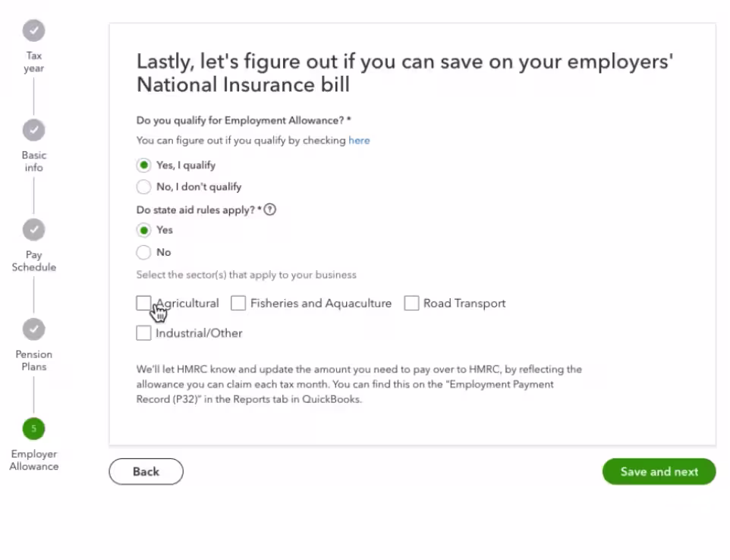This screenshot has width=730, height=560.
Task: Choose No for state aid rules
Action: click(x=144, y=252)
